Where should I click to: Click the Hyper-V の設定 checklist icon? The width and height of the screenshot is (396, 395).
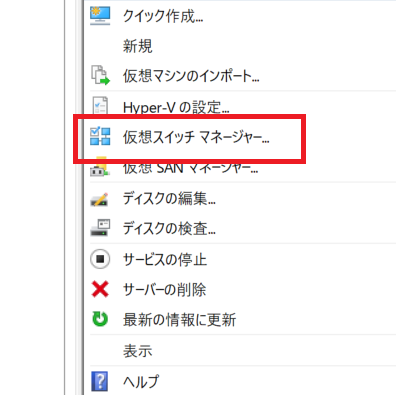click(x=100, y=106)
